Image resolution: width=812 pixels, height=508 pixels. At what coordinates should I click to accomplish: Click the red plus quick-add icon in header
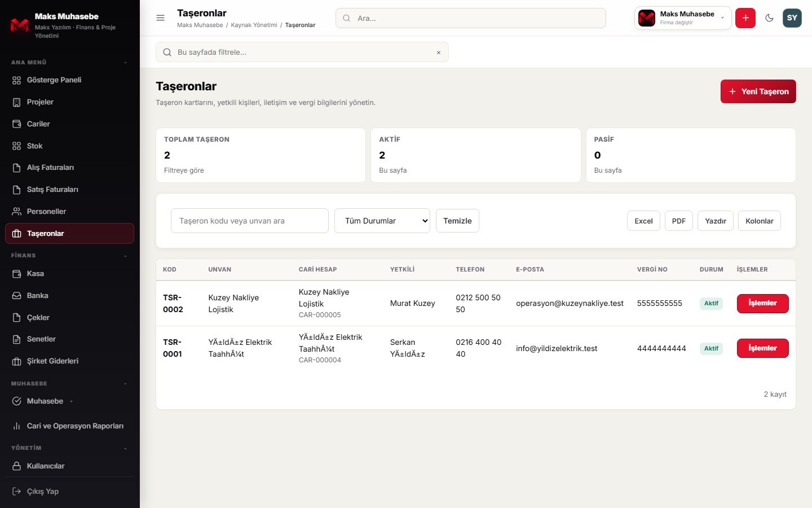click(745, 18)
